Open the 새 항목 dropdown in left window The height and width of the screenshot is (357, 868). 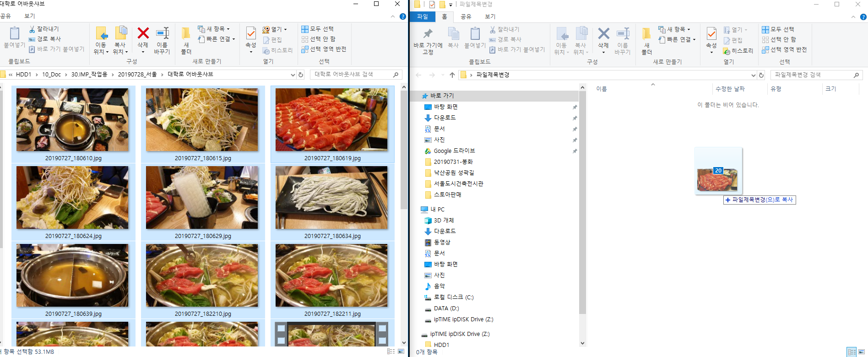click(x=214, y=29)
